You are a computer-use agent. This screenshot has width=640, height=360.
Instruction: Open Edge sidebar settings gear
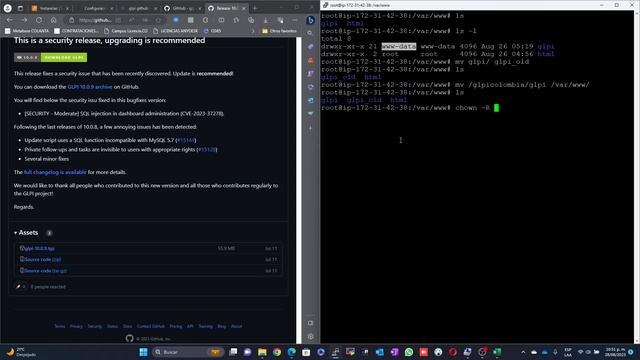pyautogui.click(x=311, y=337)
